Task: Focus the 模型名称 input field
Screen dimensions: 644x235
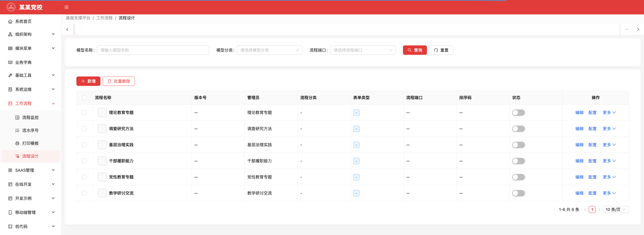Action: (x=153, y=50)
